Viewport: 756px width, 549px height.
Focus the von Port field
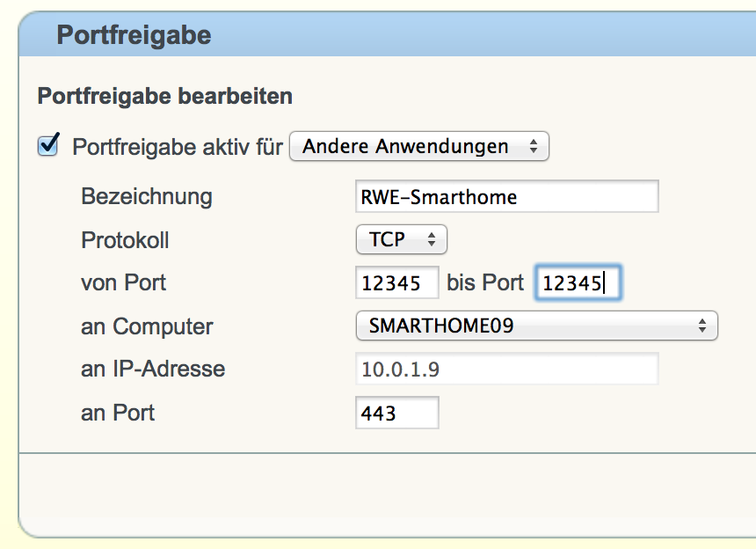[396, 282]
